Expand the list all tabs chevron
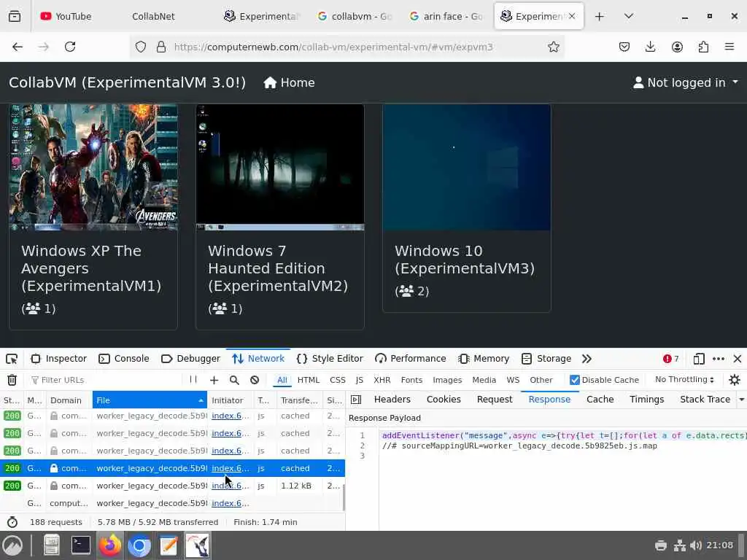The width and height of the screenshot is (747, 560). point(628,16)
